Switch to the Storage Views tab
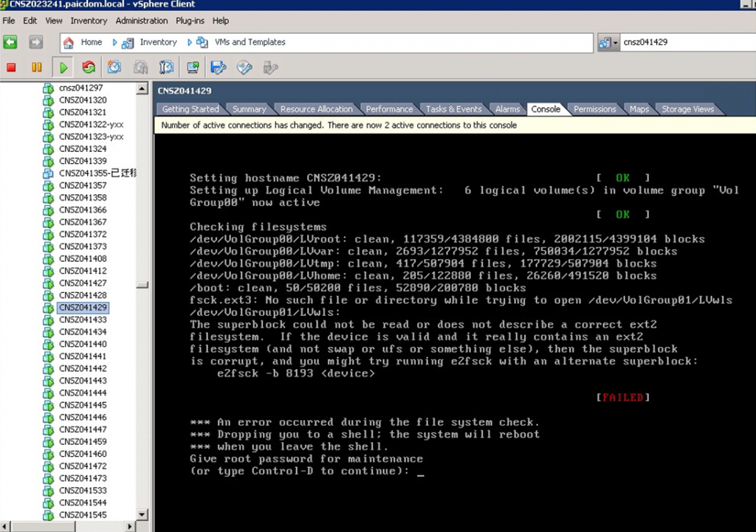This screenshot has width=756, height=532. point(688,109)
